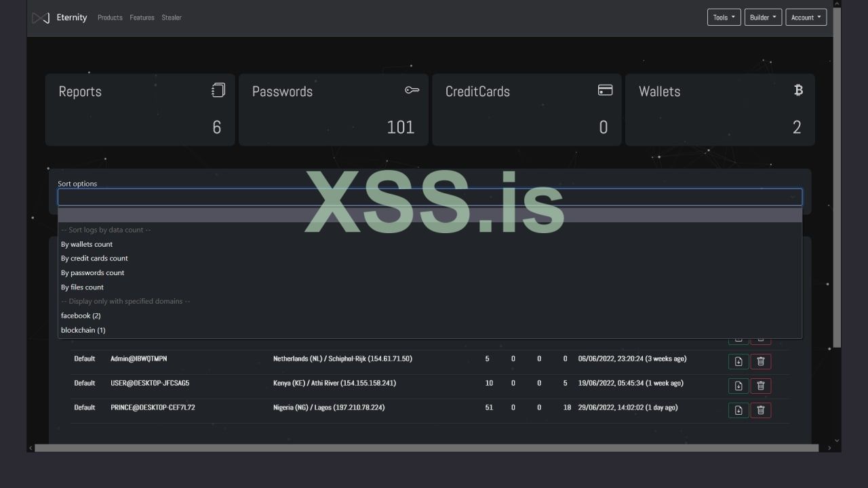Click the password count 51 for PRINCE

(489, 407)
